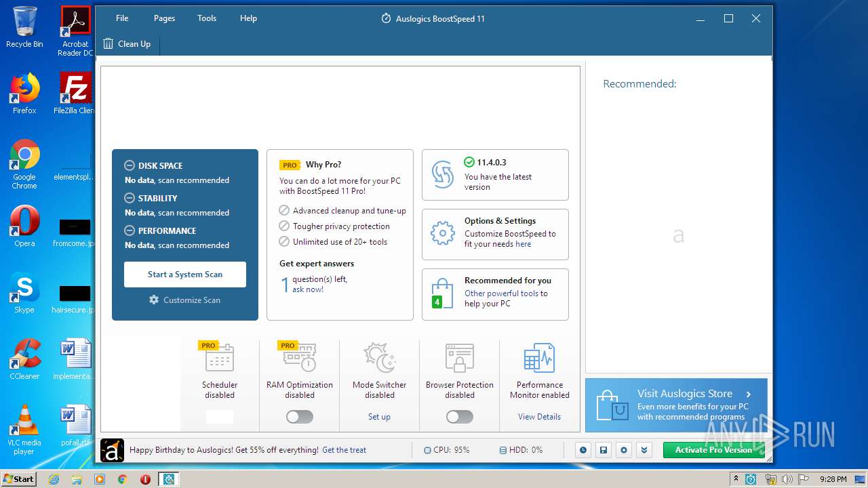Click Activate Pro Version button
This screenshot has height=488, width=868.
click(x=713, y=450)
